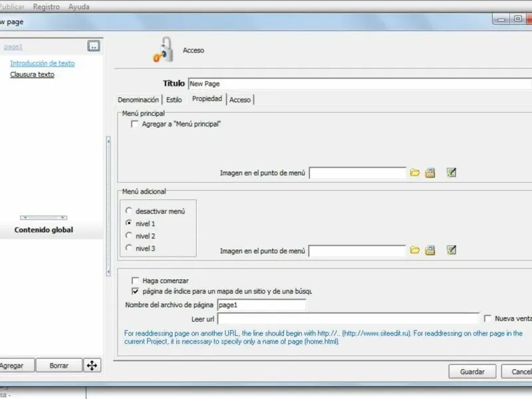Image resolution: width=532 pixels, height=399 pixels.
Task: Open the Ayuda menu
Action: click(x=78, y=7)
